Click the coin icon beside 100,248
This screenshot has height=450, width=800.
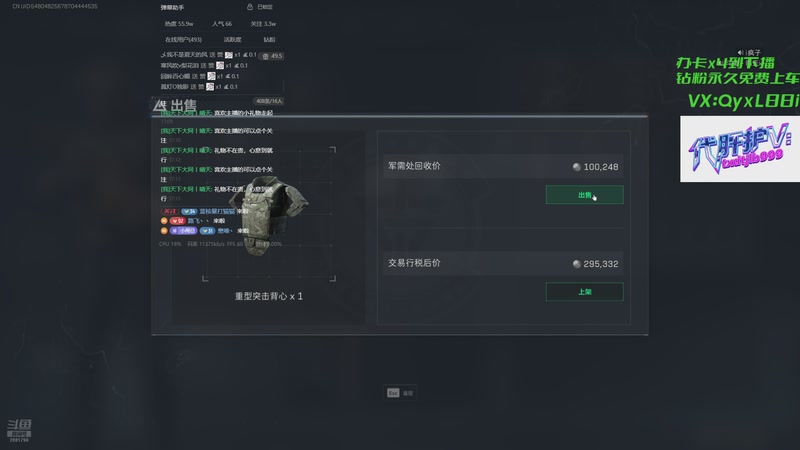(577, 167)
